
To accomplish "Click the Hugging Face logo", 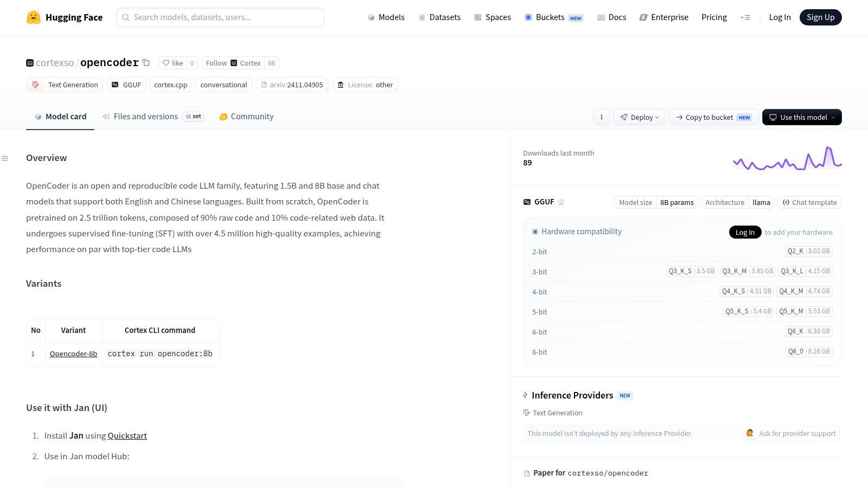I will point(65,17).
